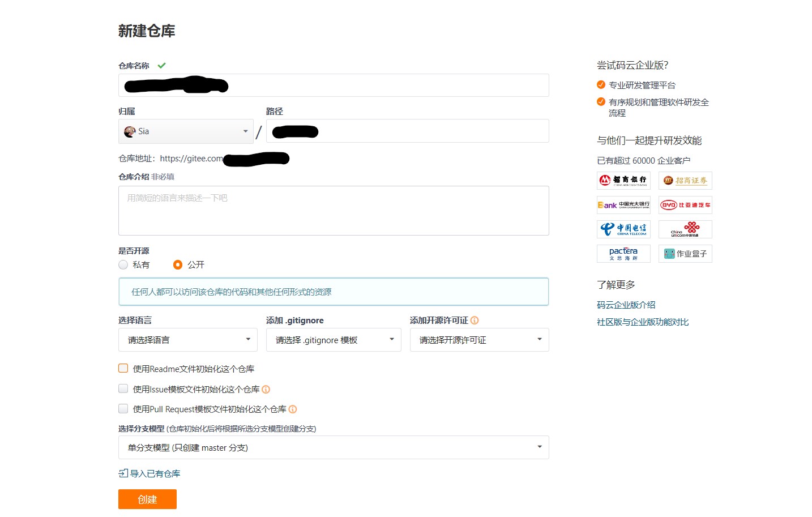
Task: Click the 非必填 hint text
Action: pos(163,177)
